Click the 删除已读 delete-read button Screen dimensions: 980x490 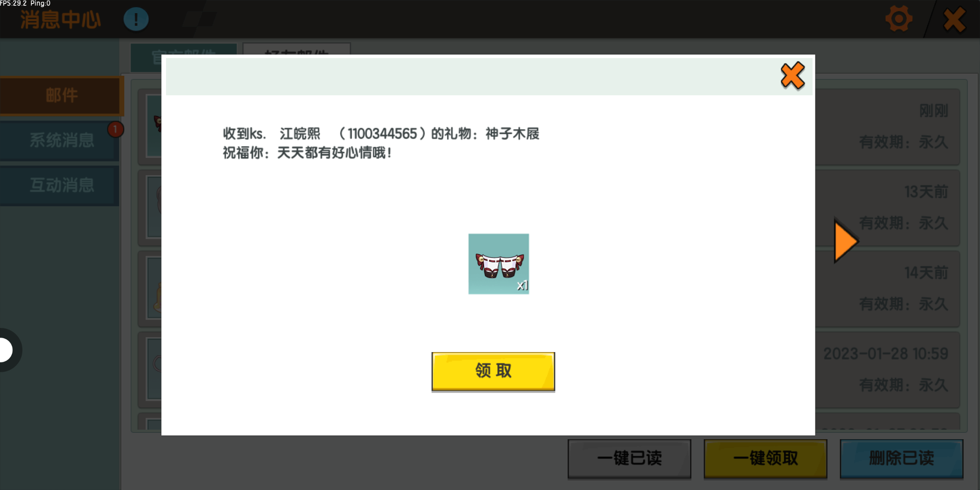point(901,458)
